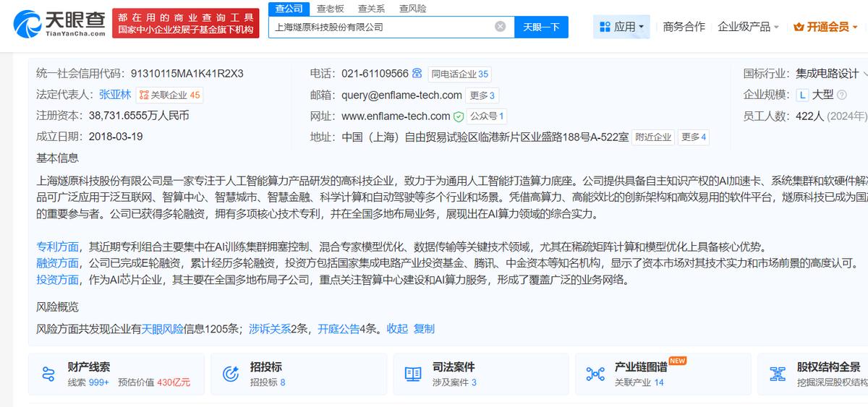Switch to the 查老板 tab
Viewport: 868px width, 407px height.
[x=331, y=9]
